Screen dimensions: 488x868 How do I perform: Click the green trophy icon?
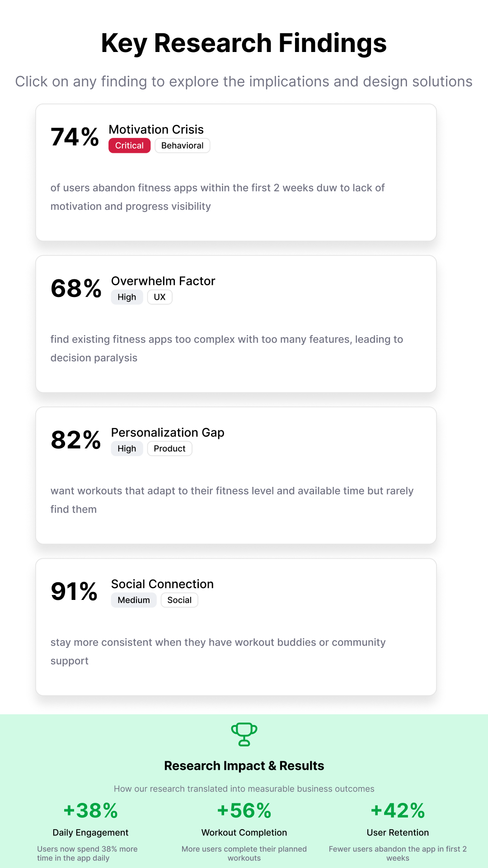(x=244, y=735)
